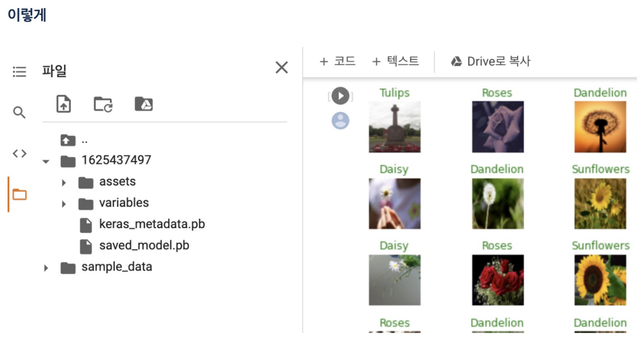
Task: Click the orange dandelion silhouette image
Action: pyautogui.click(x=601, y=127)
